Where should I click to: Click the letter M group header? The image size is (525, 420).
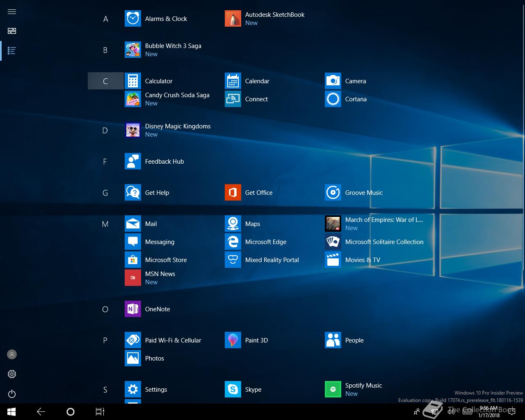coord(105,224)
